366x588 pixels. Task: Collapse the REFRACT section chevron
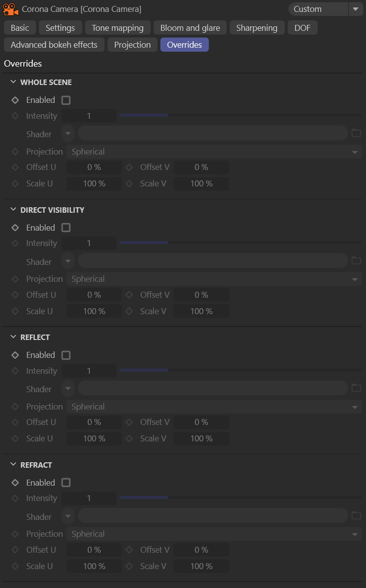(13, 464)
